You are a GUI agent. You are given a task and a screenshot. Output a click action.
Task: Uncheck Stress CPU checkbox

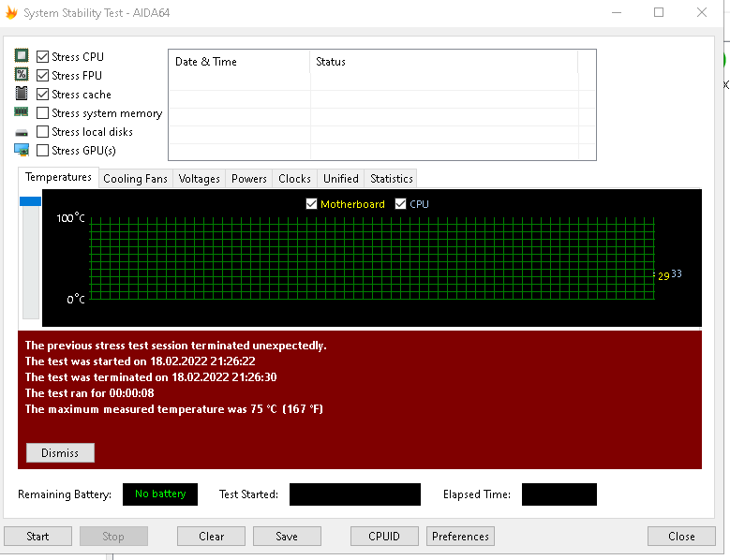(x=42, y=57)
